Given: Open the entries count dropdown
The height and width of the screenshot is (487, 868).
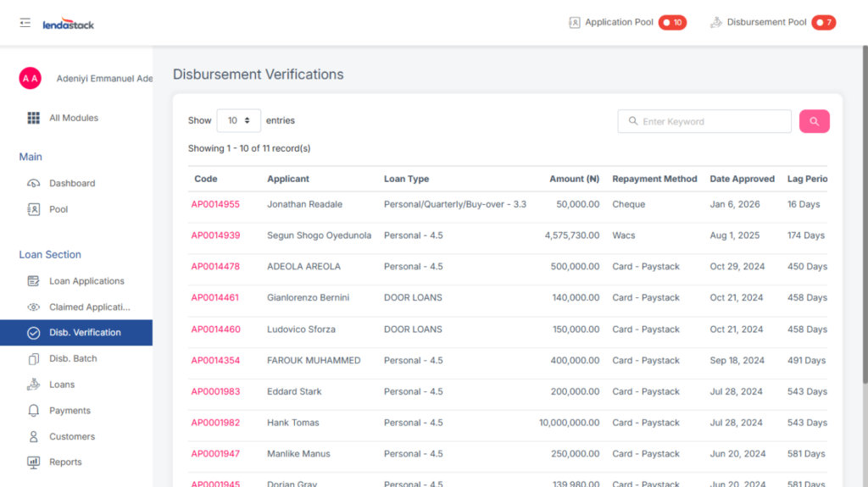Looking at the screenshot, I should coord(238,121).
